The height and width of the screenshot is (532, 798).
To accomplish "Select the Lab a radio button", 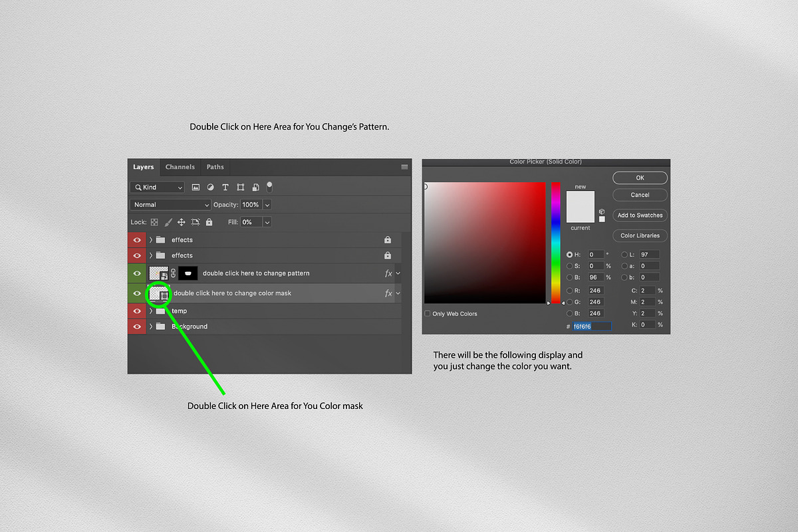I will click(624, 266).
